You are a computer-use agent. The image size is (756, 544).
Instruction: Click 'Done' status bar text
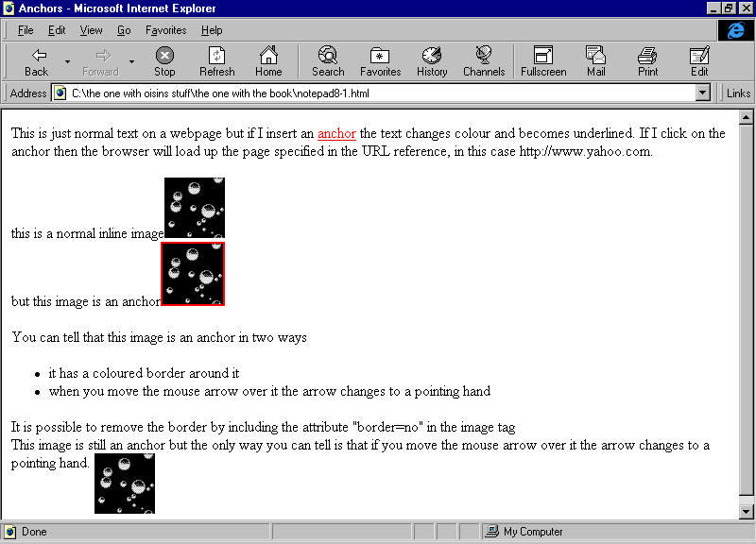(x=34, y=532)
